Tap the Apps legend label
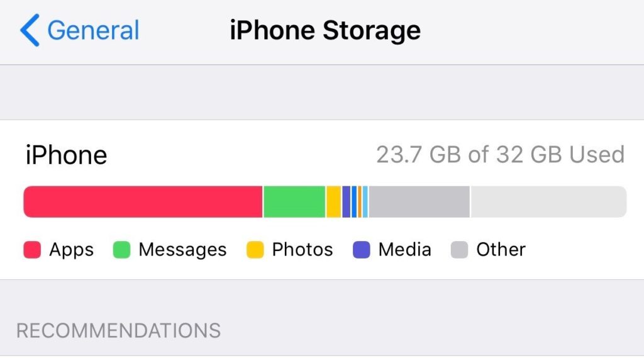The image size is (644, 358). [x=72, y=250]
